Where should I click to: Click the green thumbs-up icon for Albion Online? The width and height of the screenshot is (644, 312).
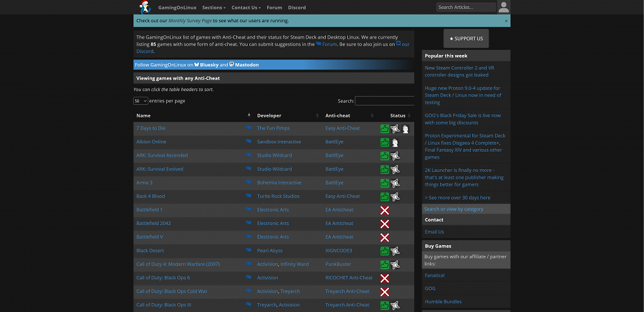pyautogui.click(x=385, y=142)
